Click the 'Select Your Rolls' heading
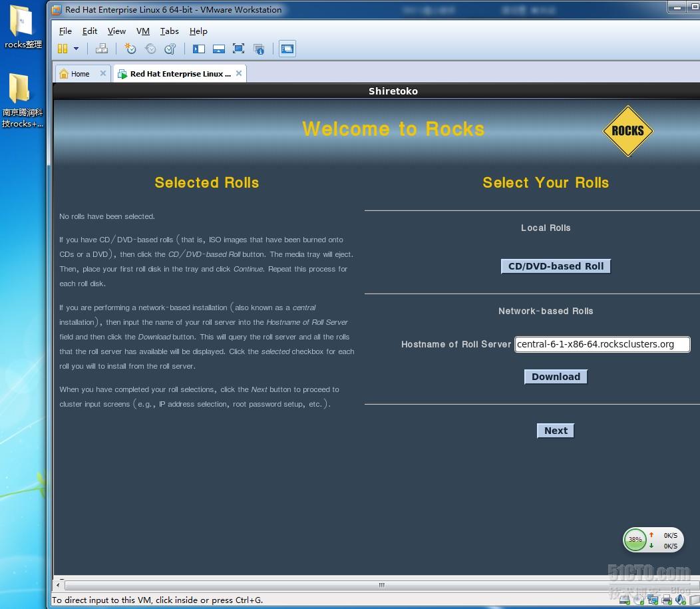The image size is (700, 609). [546, 182]
